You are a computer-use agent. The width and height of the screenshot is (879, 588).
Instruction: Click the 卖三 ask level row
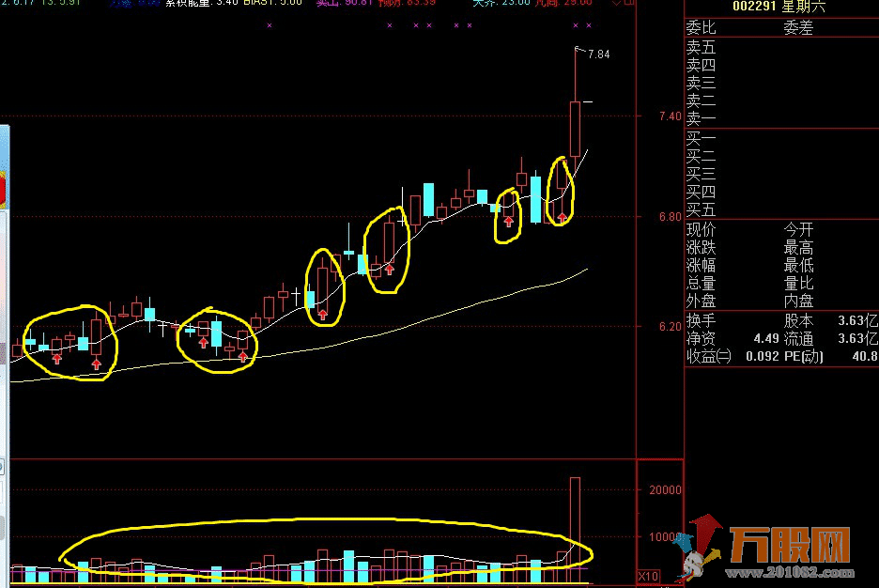click(781, 83)
